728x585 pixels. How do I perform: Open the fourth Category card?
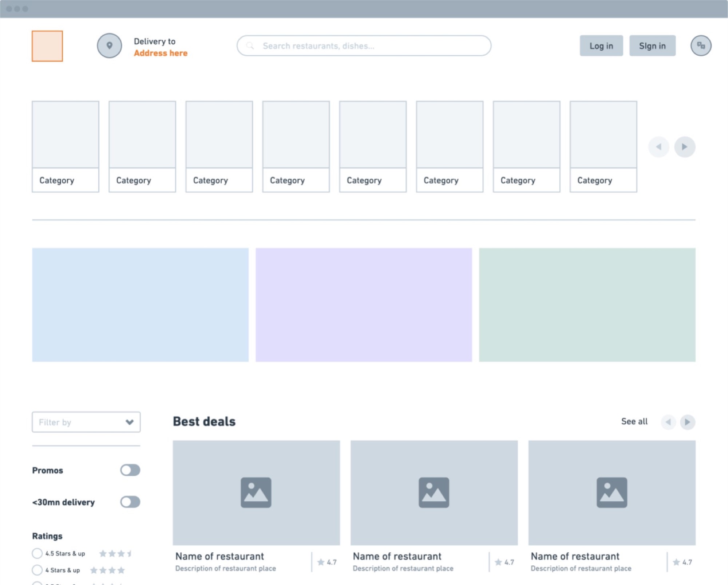point(296,147)
